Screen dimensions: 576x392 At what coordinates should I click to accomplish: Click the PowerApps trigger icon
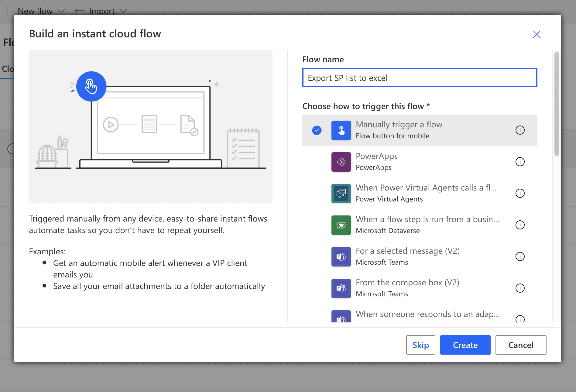[341, 162]
